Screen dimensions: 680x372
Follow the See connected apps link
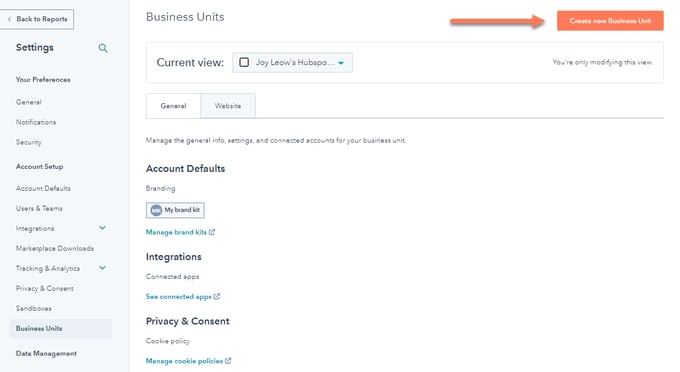coord(179,297)
